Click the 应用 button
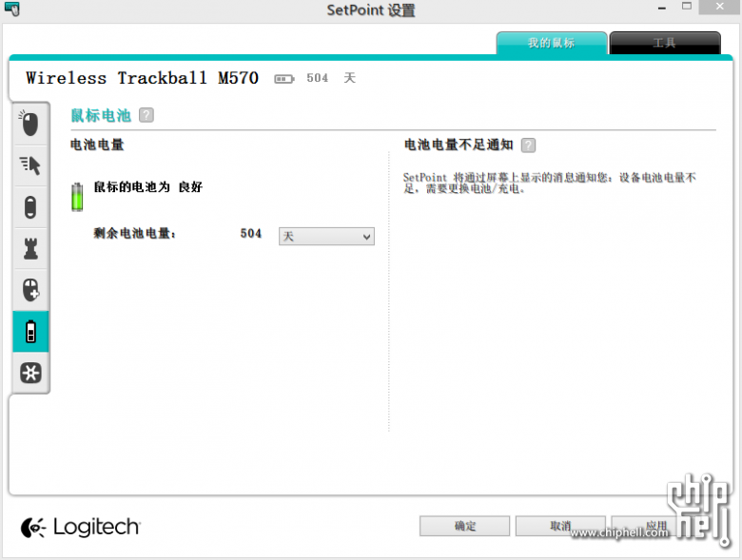742x560 pixels. [x=655, y=526]
